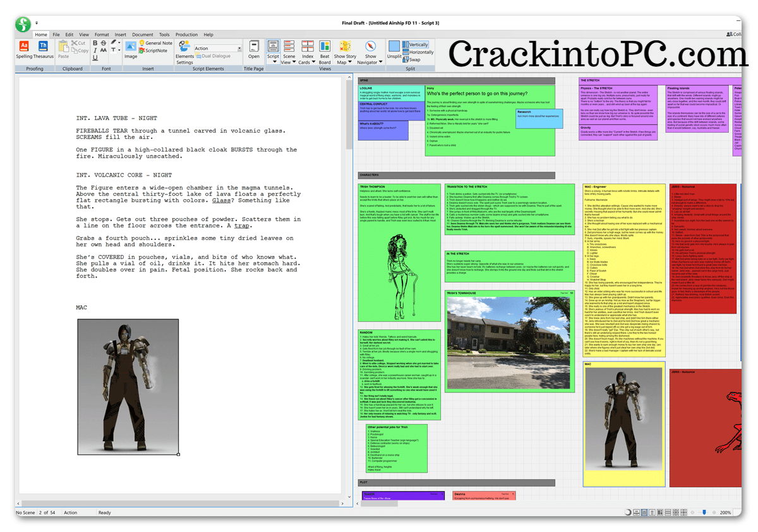
Task: Add a ScriptNote
Action: point(153,50)
